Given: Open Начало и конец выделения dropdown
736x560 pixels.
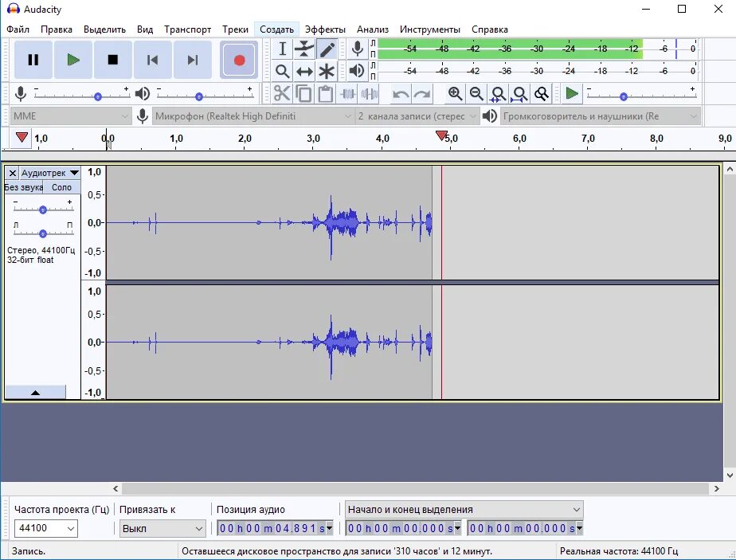Looking at the screenshot, I should 464,509.
